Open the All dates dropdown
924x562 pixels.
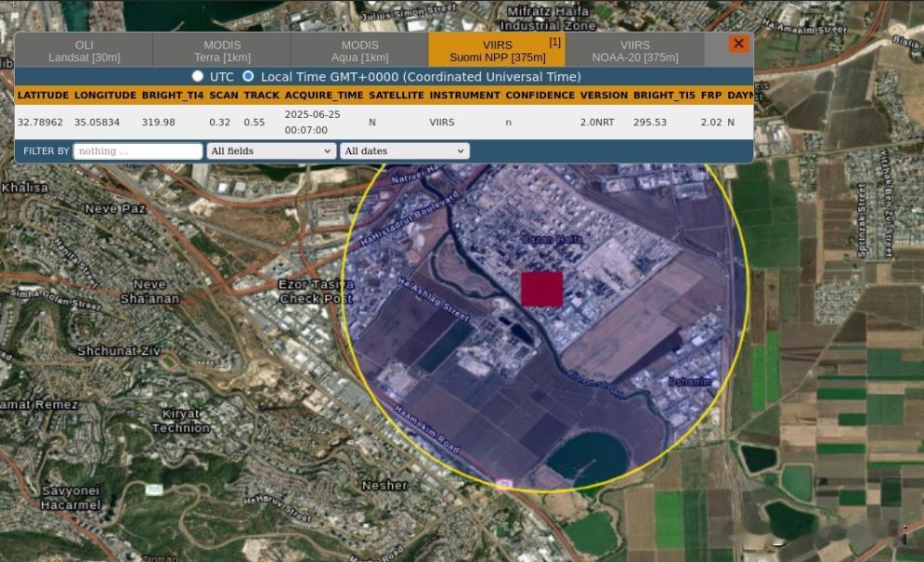[x=404, y=151]
